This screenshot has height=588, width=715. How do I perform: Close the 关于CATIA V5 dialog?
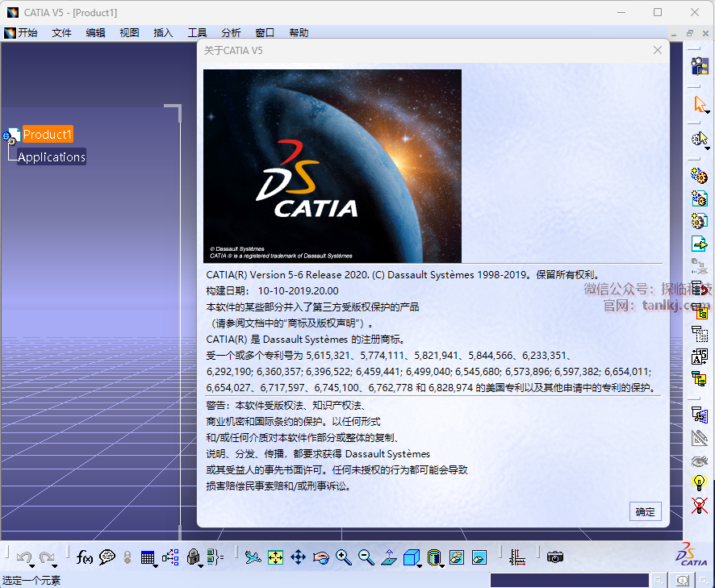pos(657,51)
